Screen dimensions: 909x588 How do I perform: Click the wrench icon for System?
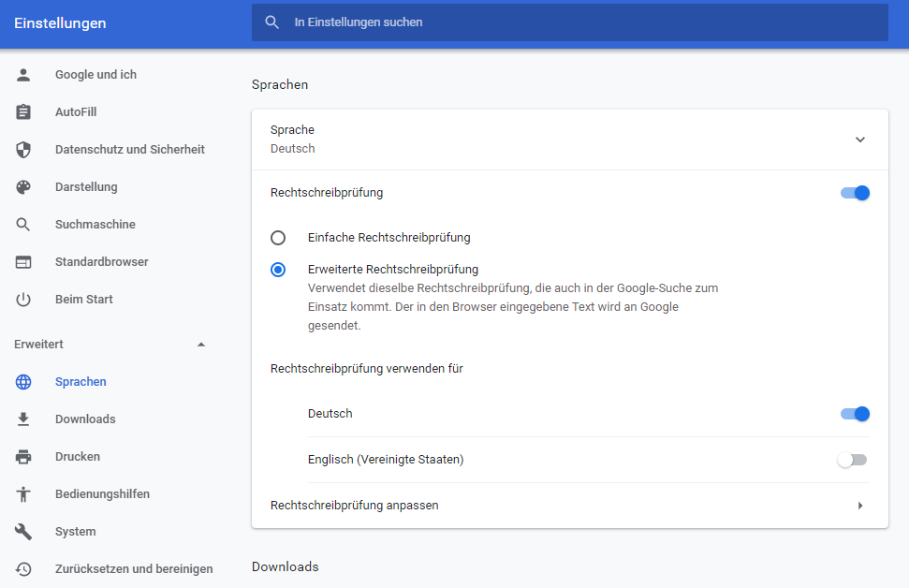(23, 532)
